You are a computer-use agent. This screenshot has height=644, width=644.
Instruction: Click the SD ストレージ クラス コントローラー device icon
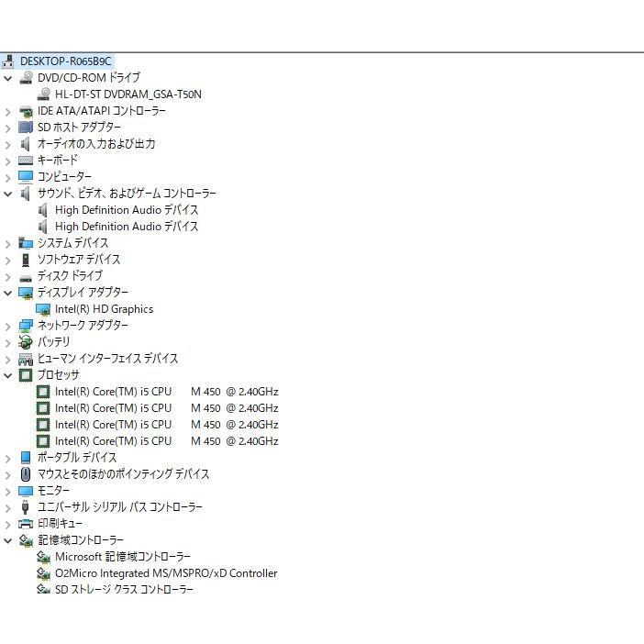[43, 589]
